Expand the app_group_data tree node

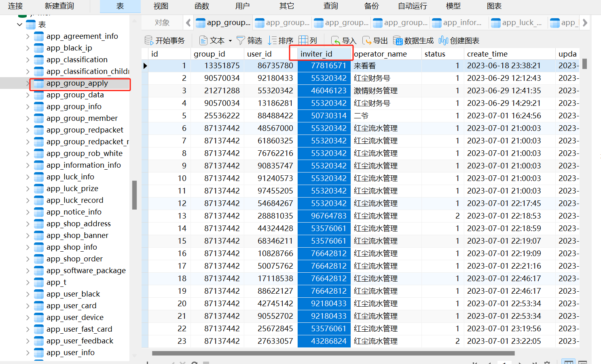point(28,95)
